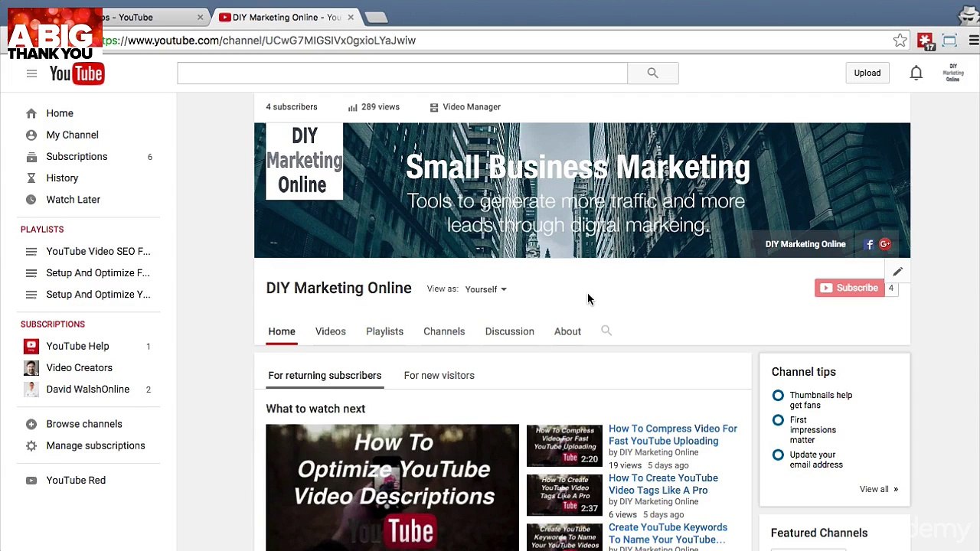Click the Browse channels plus icon
Viewport: 980px width, 551px height.
31,424
